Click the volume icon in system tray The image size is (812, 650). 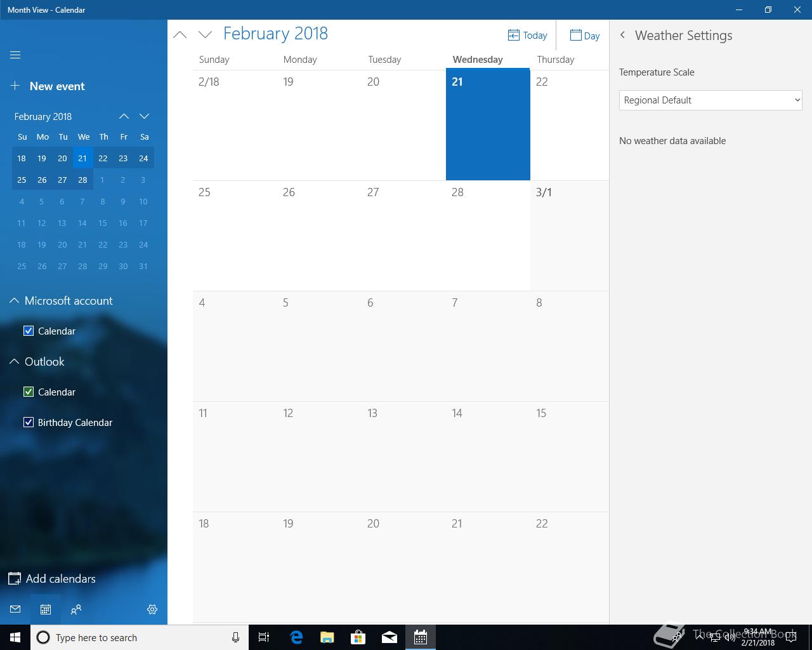pyautogui.click(x=730, y=637)
